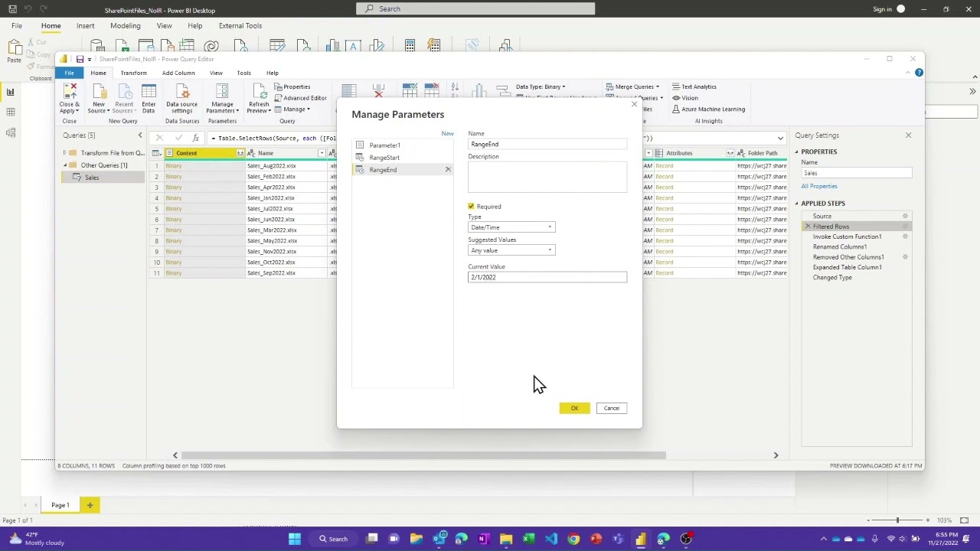The width and height of the screenshot is (980, 551).
Task: Click the New parameter link
Action: click(447, 134)
